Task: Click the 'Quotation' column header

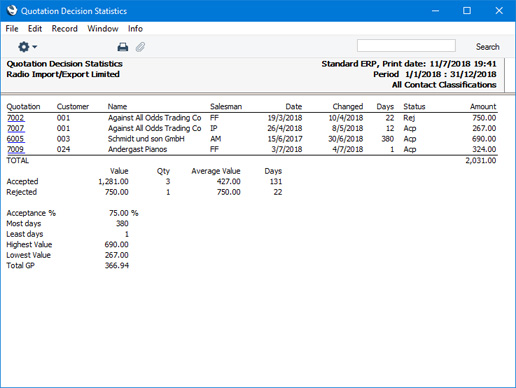Action: click(23, 107)
